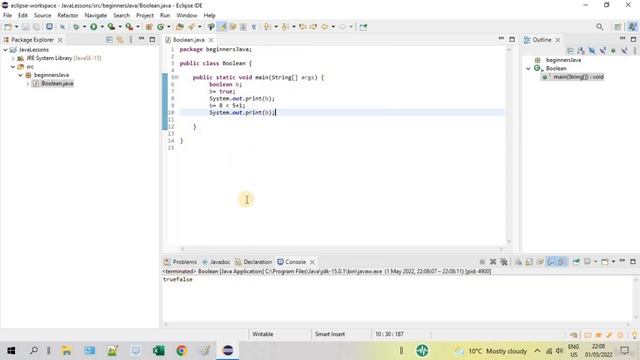Click the Writable status bar entry
The image size is (640, 360).
click(x=262, y=334)
